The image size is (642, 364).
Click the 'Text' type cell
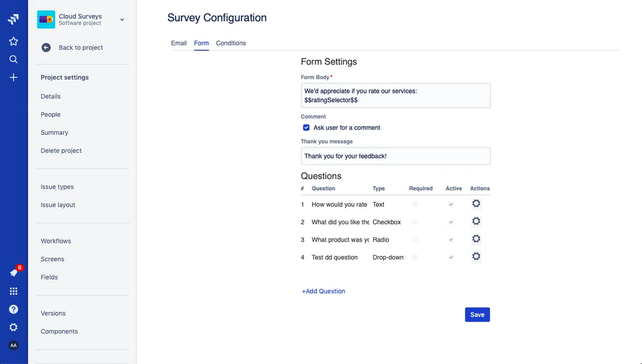tap(378, 205)
